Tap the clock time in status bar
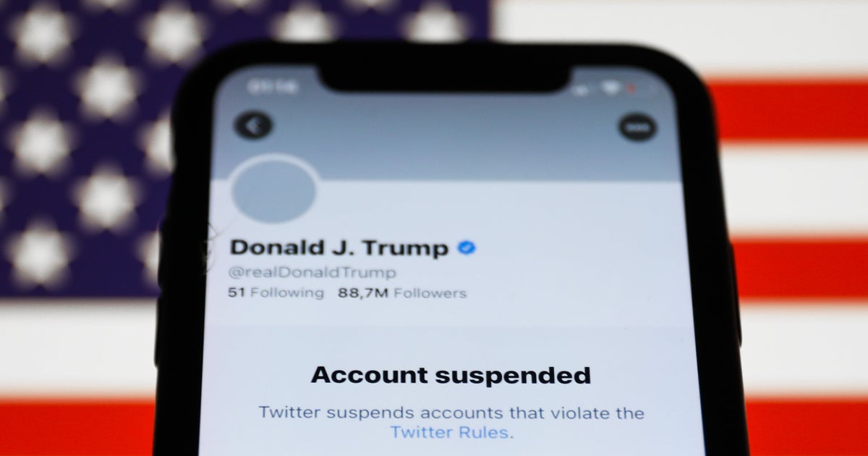The image size is (868, 456). (271, 87)
